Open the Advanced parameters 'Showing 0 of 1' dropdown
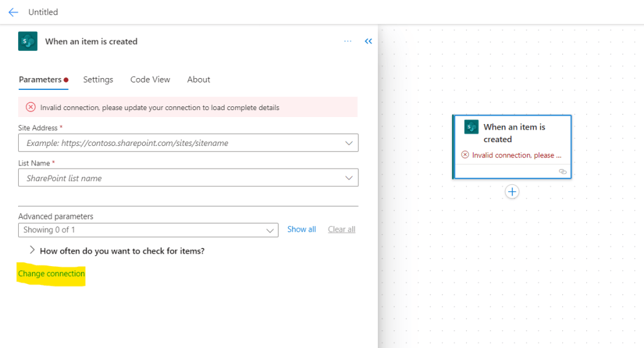 tap(148, 230)
